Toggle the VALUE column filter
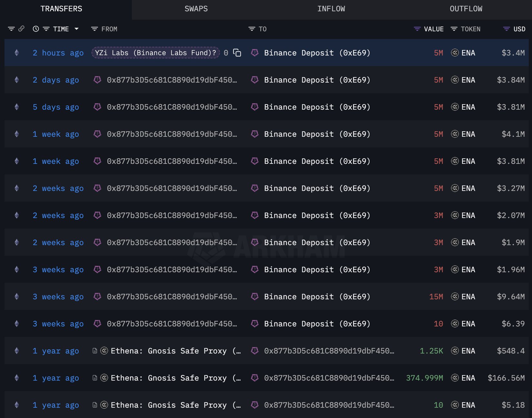The width and height of the screenshot is (532, 418). click(x=417, y=29)
